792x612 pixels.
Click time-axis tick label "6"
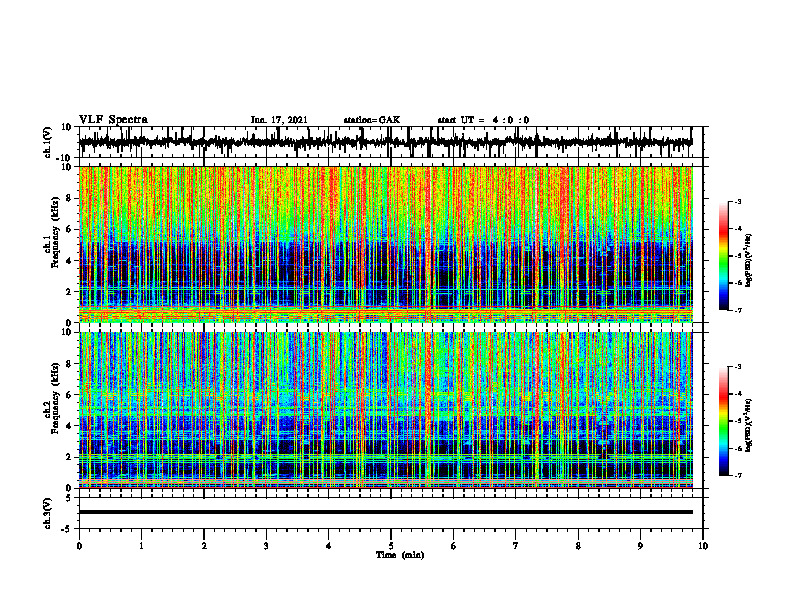(454, 546)
